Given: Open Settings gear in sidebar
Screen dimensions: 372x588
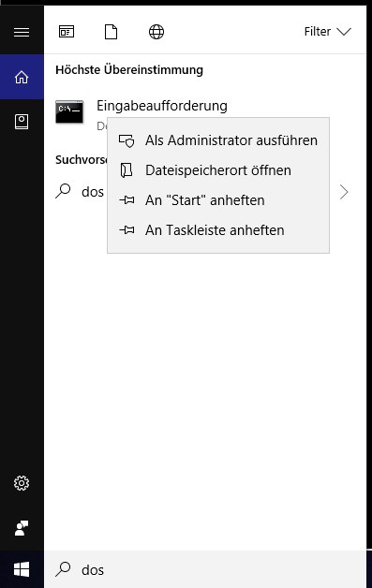Looking at the screenshot, I should (x=22, y=483).
